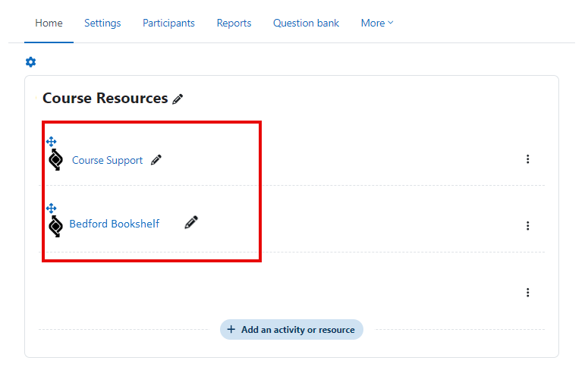Select the Home tab
This screenshot has height=367, width=588.
[49, 24]
